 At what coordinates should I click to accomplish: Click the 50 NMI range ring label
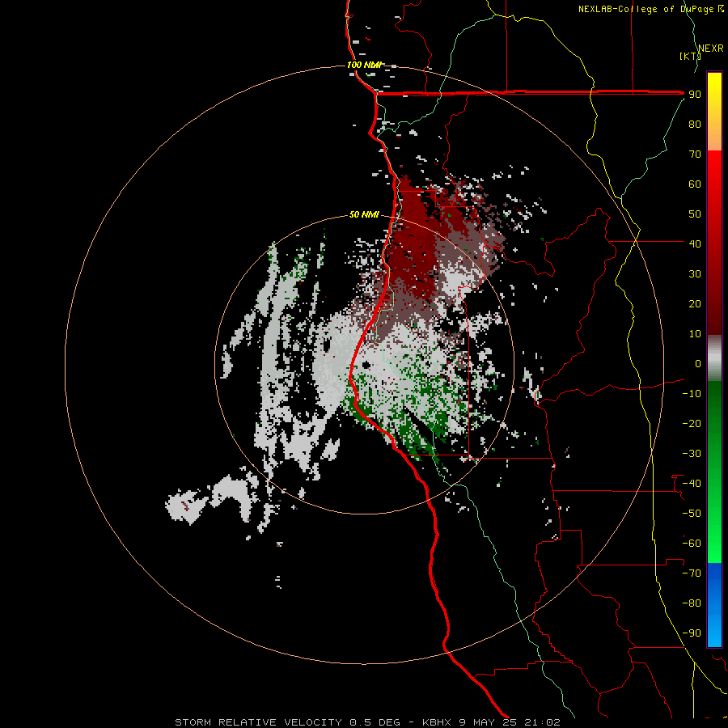click(x=364, y=214)
